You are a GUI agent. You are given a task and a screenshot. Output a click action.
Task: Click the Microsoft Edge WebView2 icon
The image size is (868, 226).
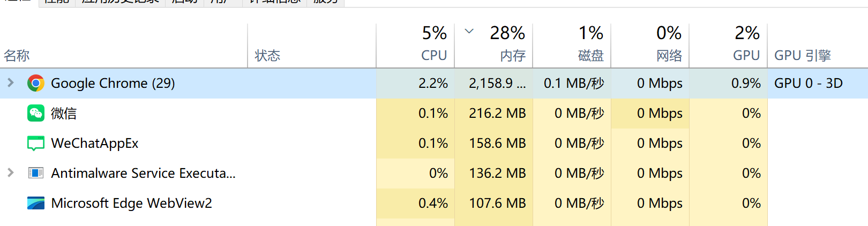36,203
